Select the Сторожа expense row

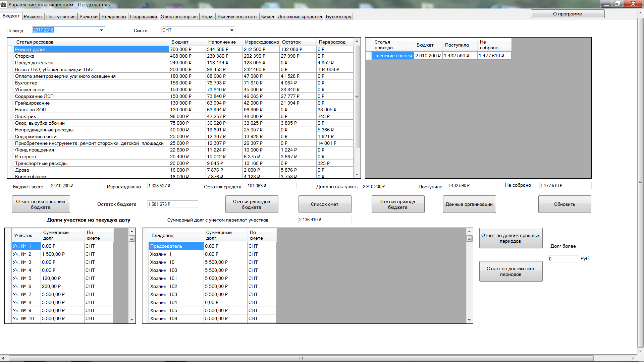(x=91, y=56)
